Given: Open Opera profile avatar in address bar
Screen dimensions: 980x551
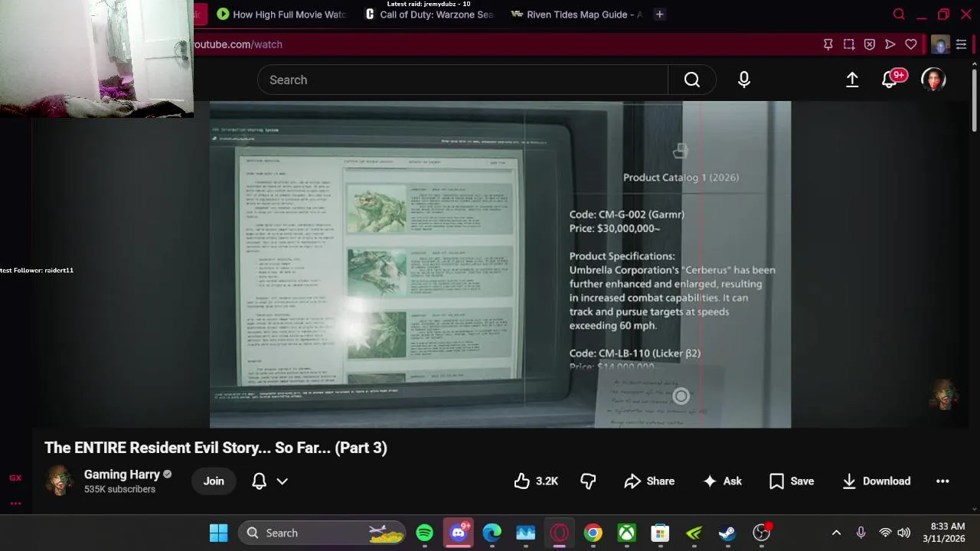Looking at the screenshot, I should [x=940, y=44].
